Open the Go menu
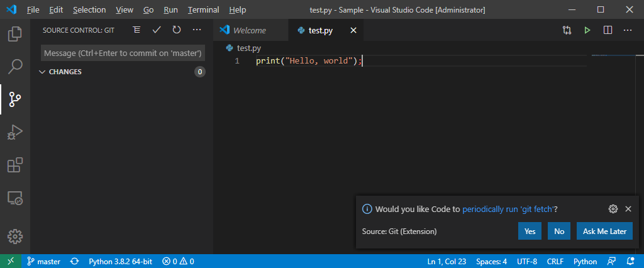Viewport: 644px width, 268px height. (148, 9)
